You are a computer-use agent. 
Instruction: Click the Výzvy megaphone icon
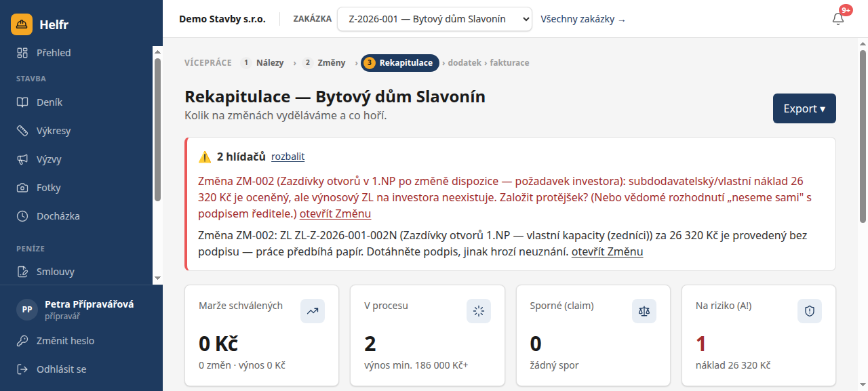[22, 159]
